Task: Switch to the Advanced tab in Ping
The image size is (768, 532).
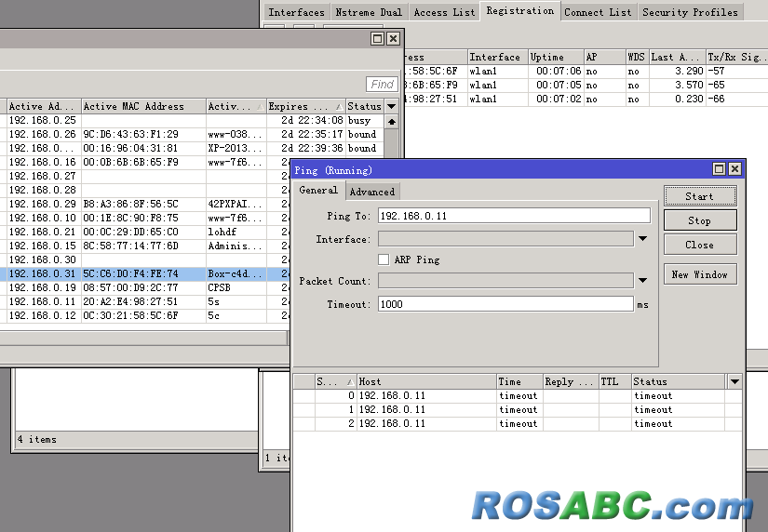Action: (372, 192)
